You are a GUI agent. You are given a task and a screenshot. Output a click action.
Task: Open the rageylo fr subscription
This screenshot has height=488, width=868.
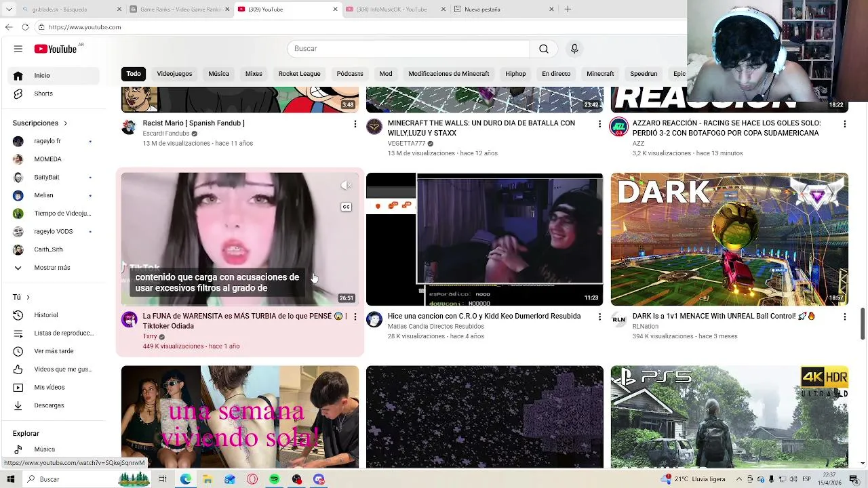click(x=54, y=141)
